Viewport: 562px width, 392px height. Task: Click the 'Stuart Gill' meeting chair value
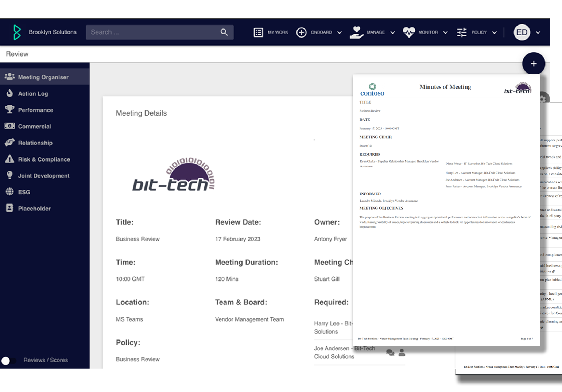point(327,279)
